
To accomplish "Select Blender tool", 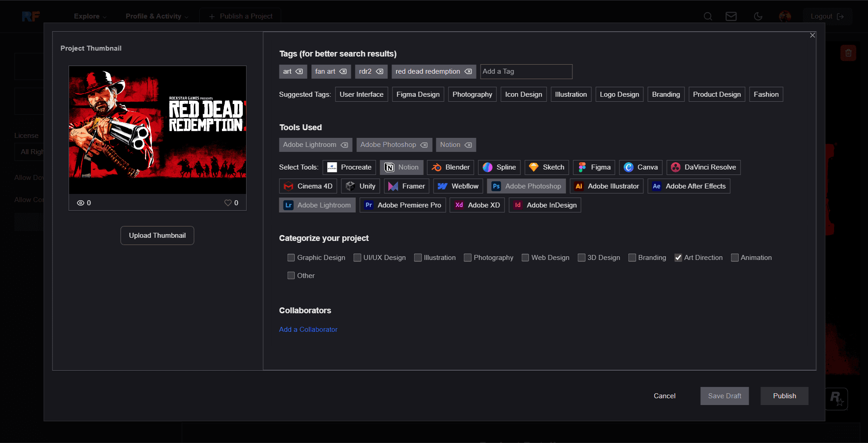I will click(x=451, y=167).
